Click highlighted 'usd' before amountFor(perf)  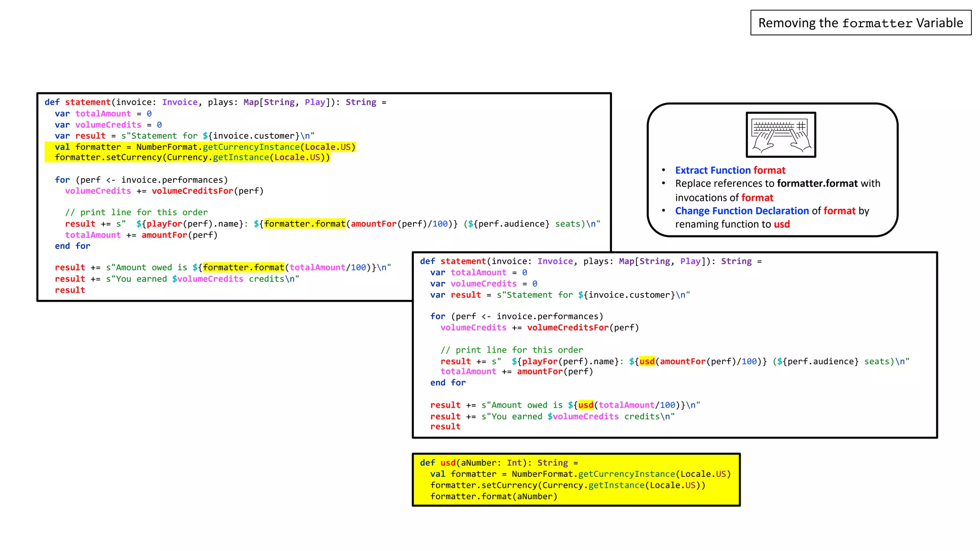point(646,362)
